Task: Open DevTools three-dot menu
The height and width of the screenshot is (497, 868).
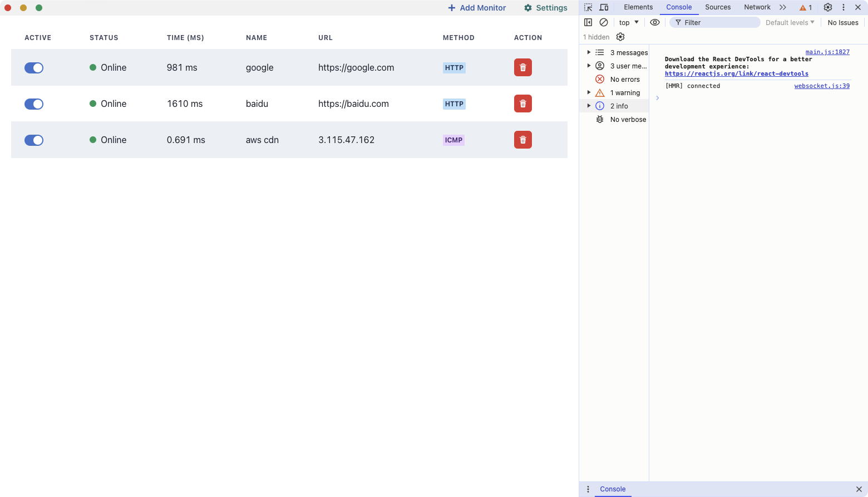Action: [844, 7]
